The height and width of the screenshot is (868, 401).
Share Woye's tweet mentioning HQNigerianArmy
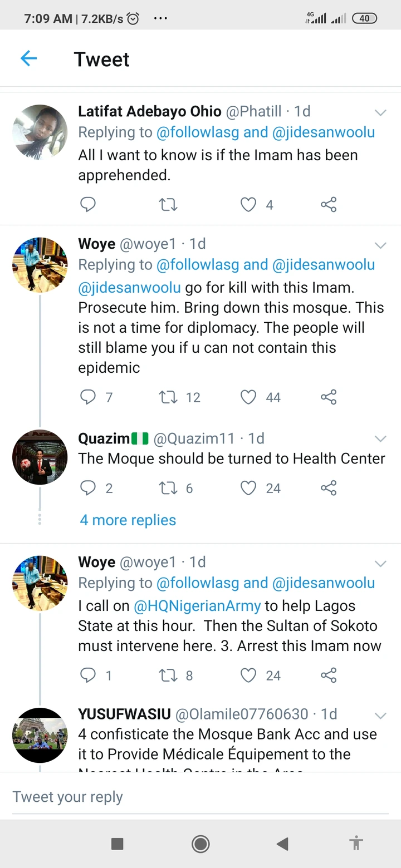(x=329, y=675)
